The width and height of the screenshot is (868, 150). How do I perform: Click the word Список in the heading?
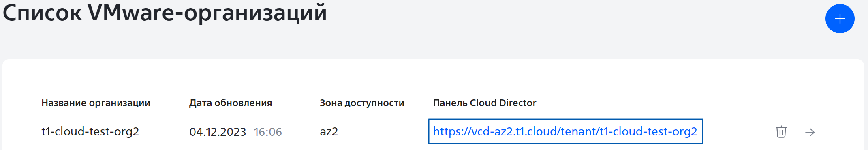42,13
